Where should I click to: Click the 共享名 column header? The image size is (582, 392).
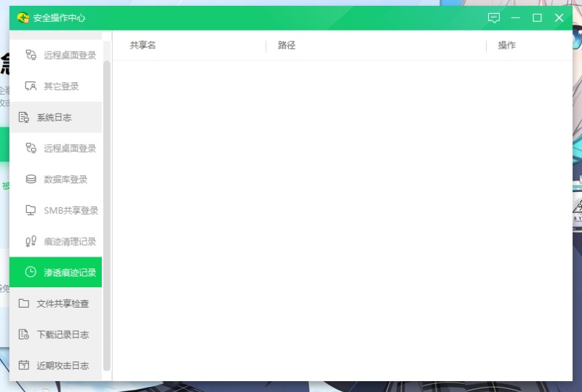pos(143,46)
